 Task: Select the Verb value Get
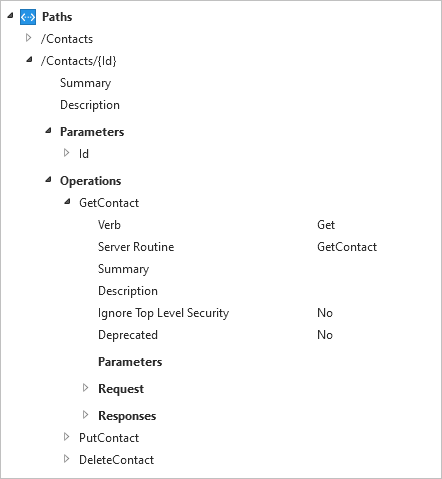326,225
